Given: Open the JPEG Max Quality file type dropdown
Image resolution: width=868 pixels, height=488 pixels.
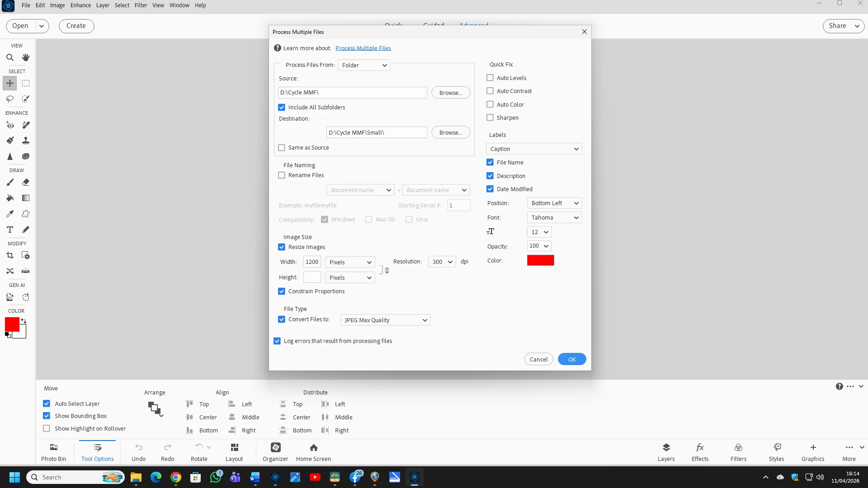Looking at the screenshot, I should pos(385,320).
